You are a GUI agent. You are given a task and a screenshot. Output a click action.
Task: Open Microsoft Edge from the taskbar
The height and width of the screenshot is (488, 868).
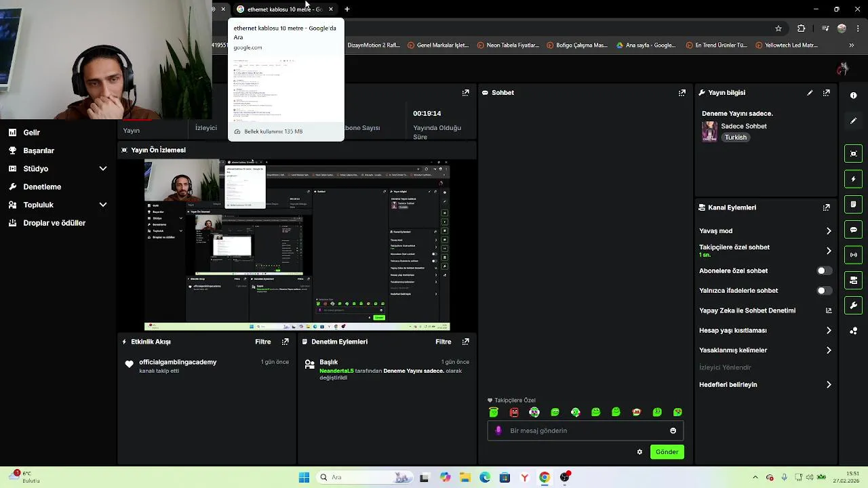click(484, 477)
